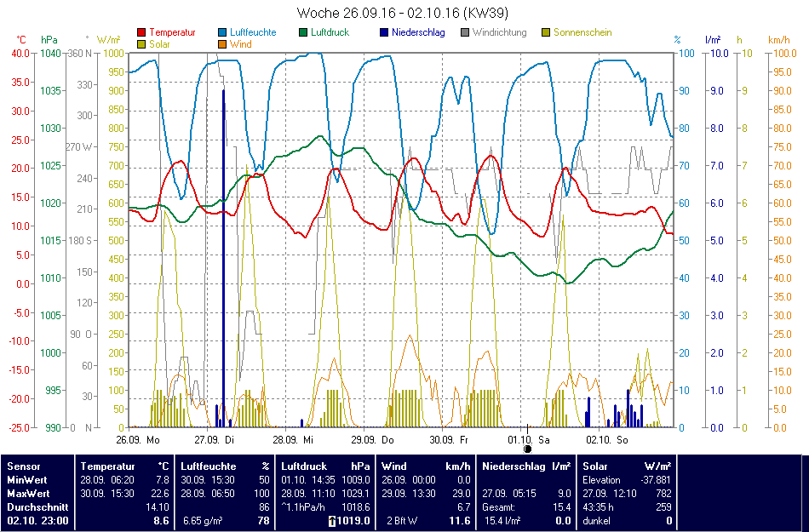The height and width of the screenshot is (532, 809).
Task: Select the chart title Woche 26.09.16 - 02.10.16 (KW39)
Action: [403, 13]
